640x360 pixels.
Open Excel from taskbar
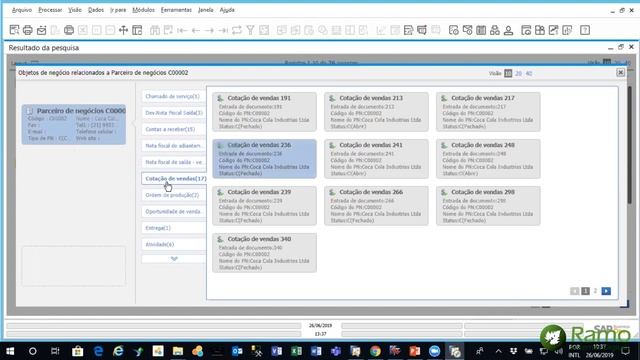coord(296,351)
